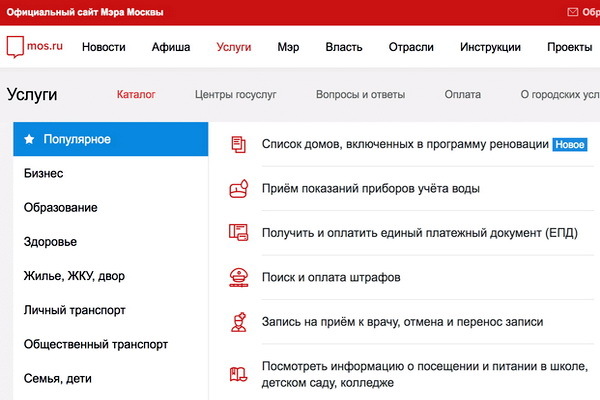Viewport: 600px width, 400px height.
Task: Open the Новости menu item
Action: (104, 47)
